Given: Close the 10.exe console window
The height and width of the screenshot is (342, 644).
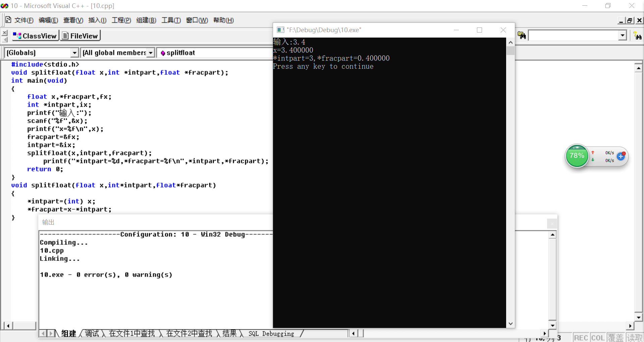Looking at the screenshot, I should click(x=503, y=30).
